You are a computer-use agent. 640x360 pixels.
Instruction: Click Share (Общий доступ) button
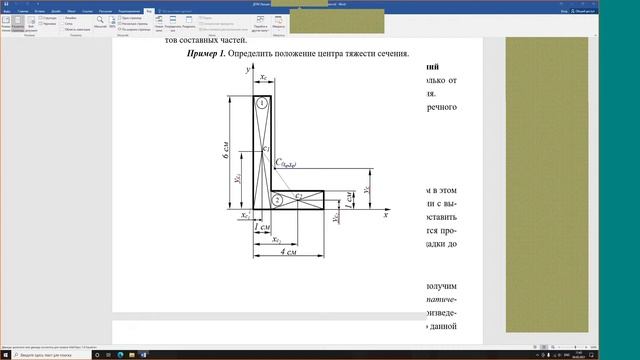point(584,11)
